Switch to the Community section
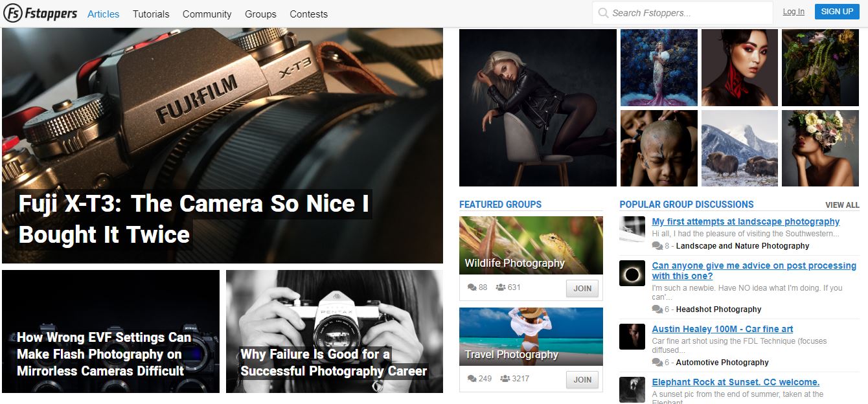Image resolution: width=868 pixels, height=404 pixels. (207, 14)
